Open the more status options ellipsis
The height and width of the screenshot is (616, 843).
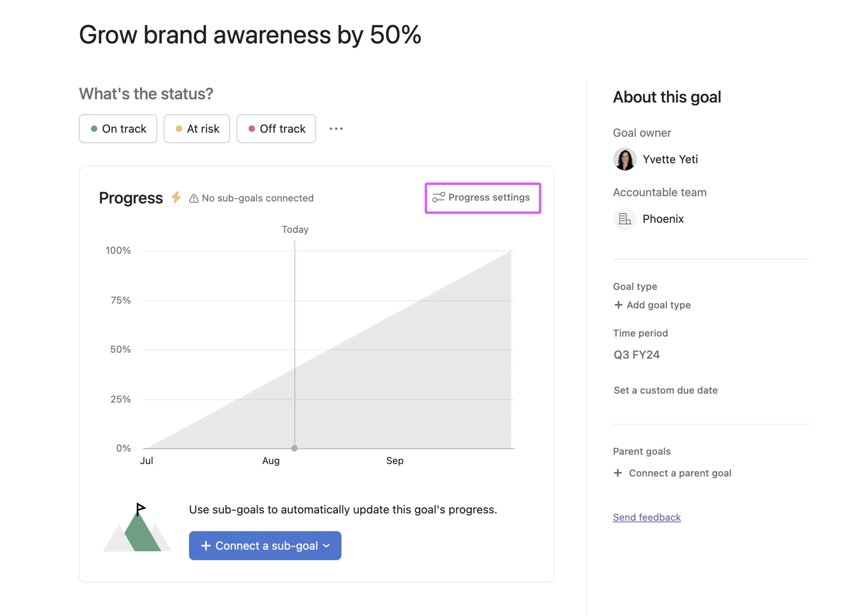click(336, 129)
